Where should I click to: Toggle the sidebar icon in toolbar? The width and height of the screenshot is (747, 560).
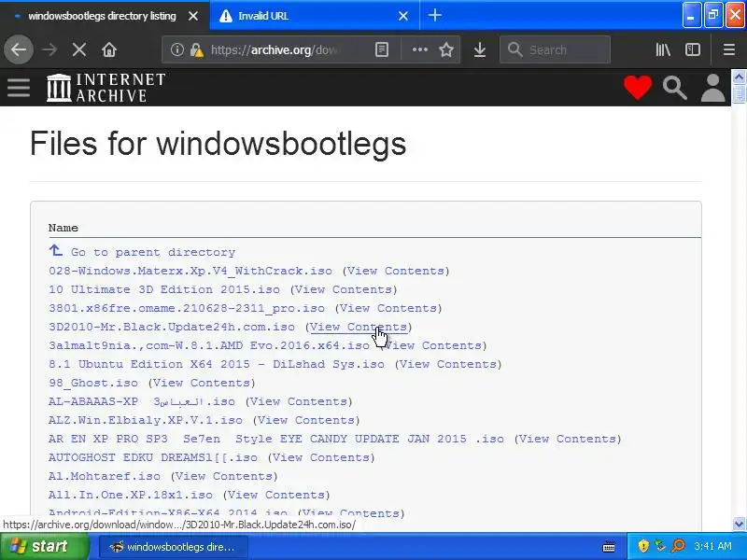(692, 49)
